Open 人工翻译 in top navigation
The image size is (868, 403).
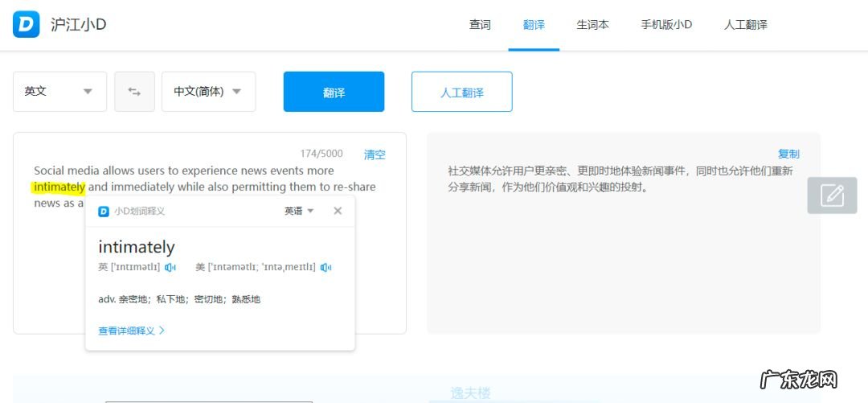745,25
